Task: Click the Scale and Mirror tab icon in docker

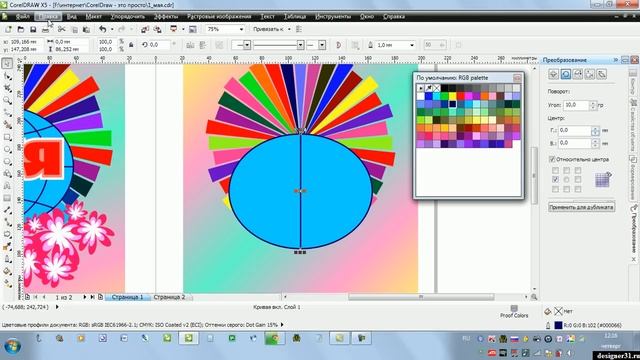Action: tap(578, 74)
